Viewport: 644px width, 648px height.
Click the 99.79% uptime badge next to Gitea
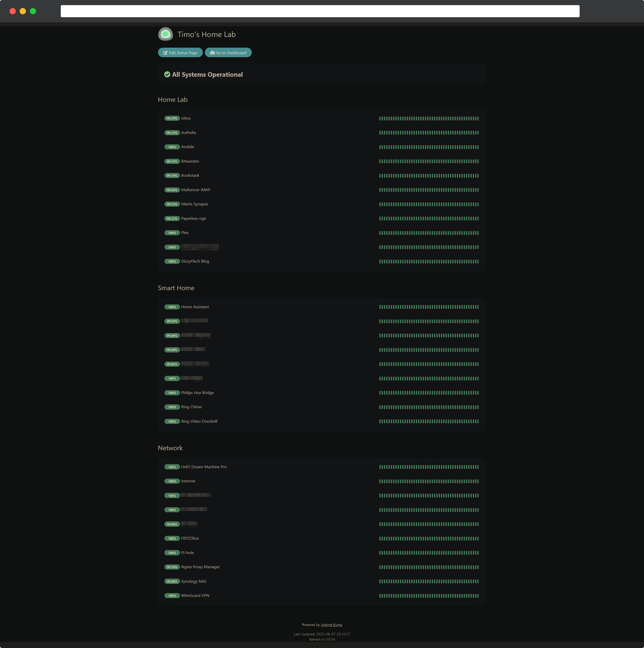click(172, 119)
